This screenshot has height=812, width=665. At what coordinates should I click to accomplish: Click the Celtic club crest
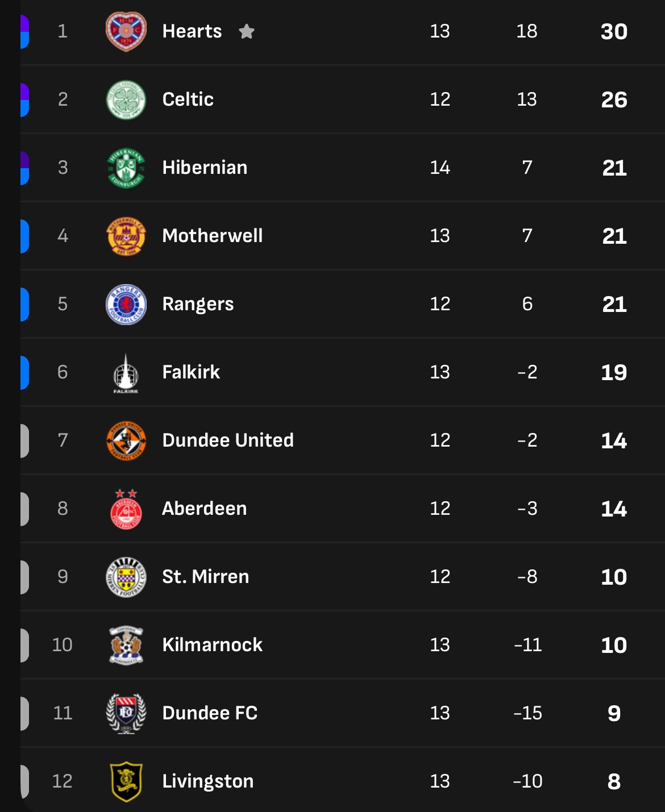[x=126, y=99]
